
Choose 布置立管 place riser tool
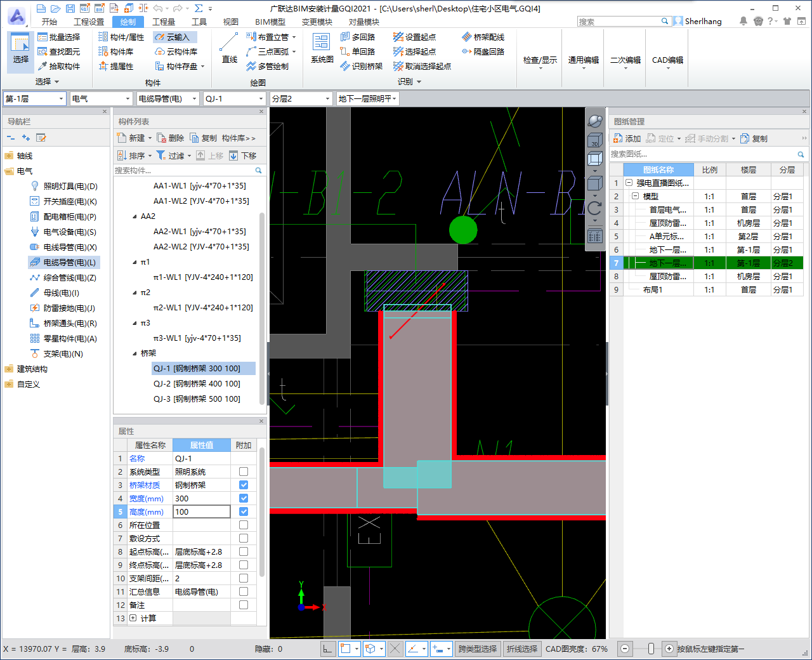(x=271, y=37)
